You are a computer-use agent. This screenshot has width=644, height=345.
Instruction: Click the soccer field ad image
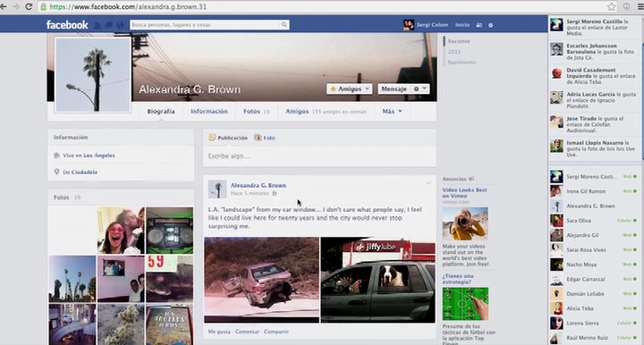[x=465, y=304]
